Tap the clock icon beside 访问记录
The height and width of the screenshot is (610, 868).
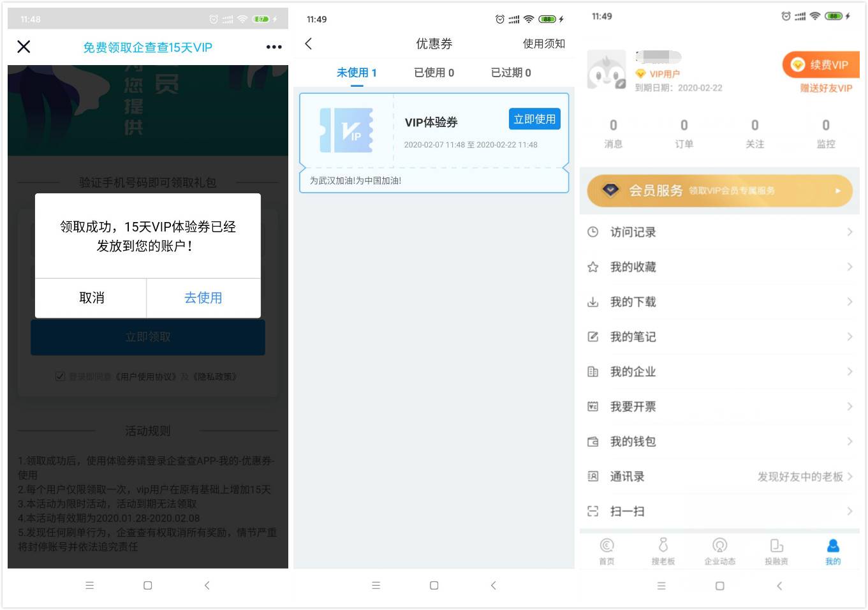pos(593,232)
